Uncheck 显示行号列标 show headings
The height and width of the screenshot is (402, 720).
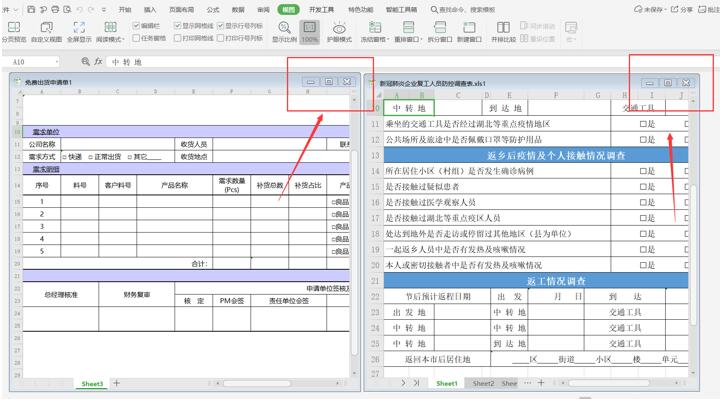click(x=220, y=26)
